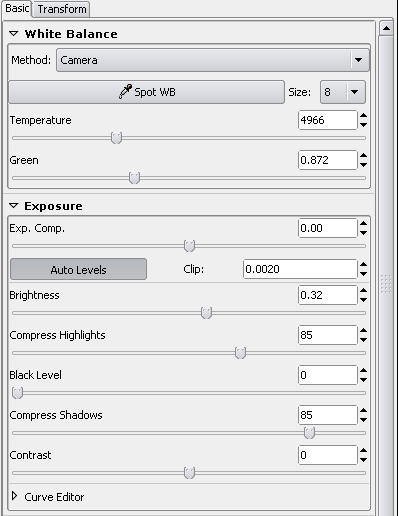Click the Compress Shadows slider handle
Viewport: 398px width, 516px height.
coord(309,433)
